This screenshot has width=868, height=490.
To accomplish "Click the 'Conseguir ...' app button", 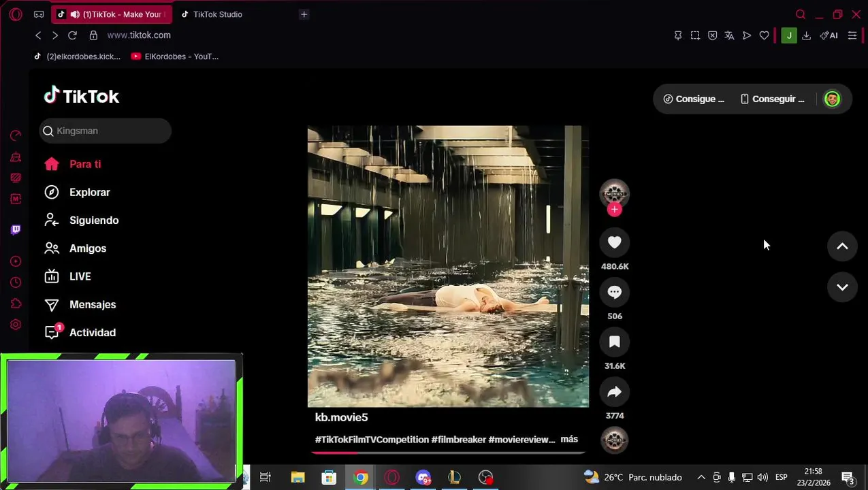I will click(772, 99).
